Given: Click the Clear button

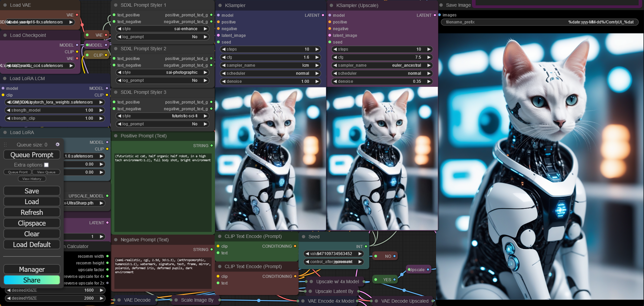Looking at the screenshot, I should 32,234.
